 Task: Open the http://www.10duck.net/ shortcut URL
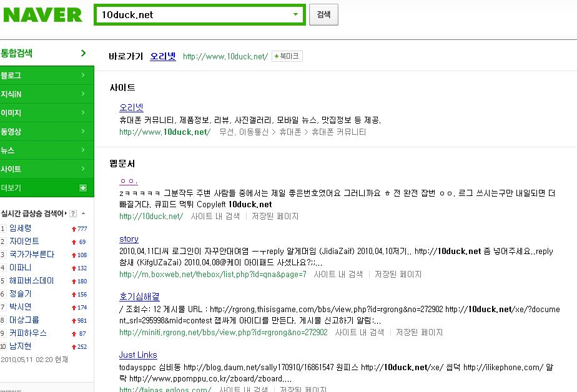pyautogui.click(x=225, y=56)
